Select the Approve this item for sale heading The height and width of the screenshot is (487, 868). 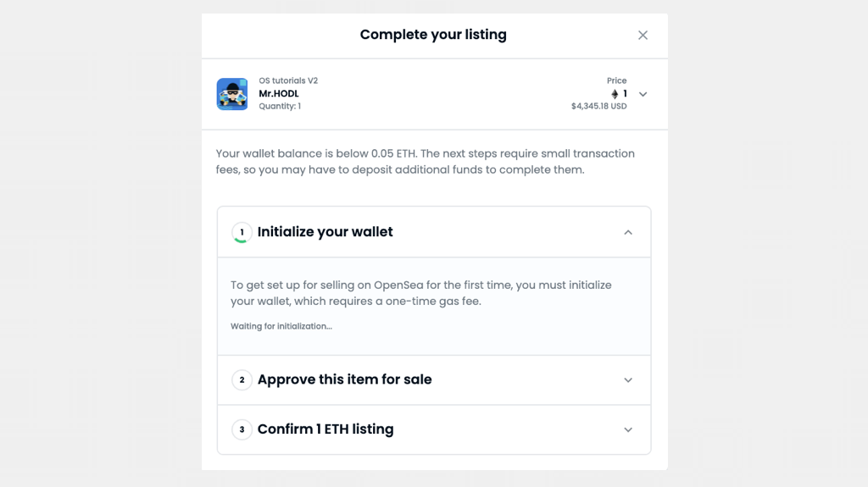344,379
